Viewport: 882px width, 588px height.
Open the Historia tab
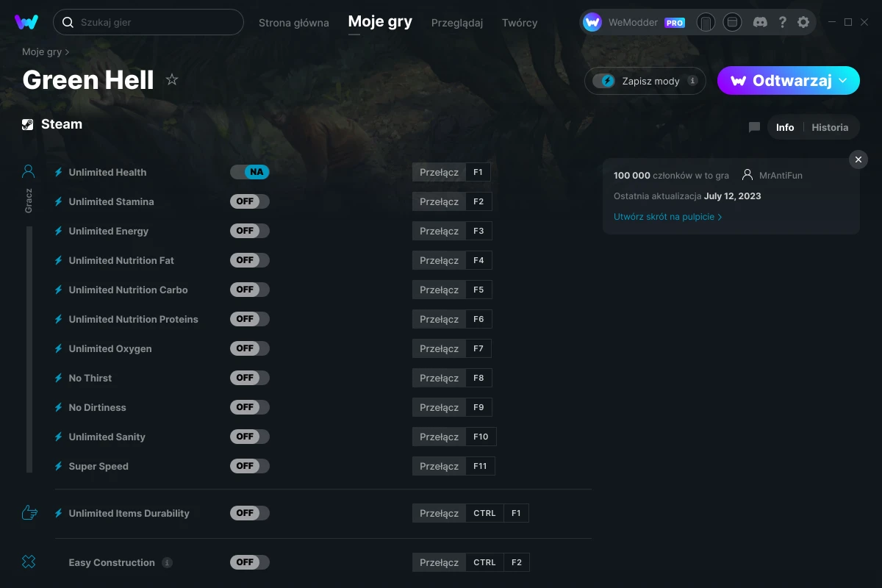pos(830,127)
